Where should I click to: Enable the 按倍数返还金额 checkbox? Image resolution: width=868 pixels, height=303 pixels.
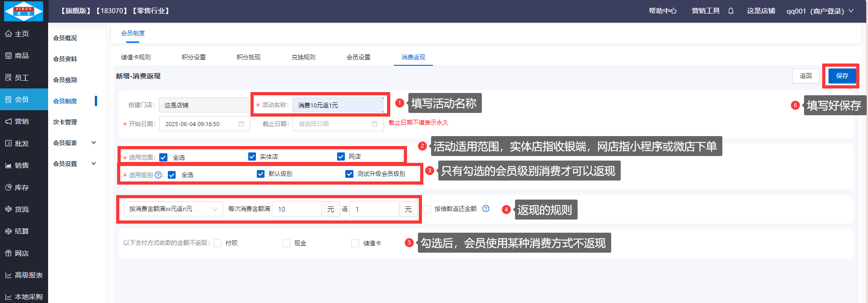tap(427, 209)
